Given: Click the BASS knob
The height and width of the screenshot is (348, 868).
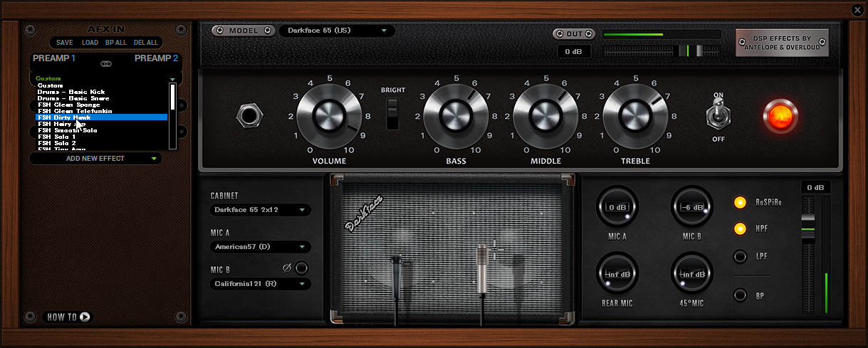Looking at the screenshot, I should 456,115.
